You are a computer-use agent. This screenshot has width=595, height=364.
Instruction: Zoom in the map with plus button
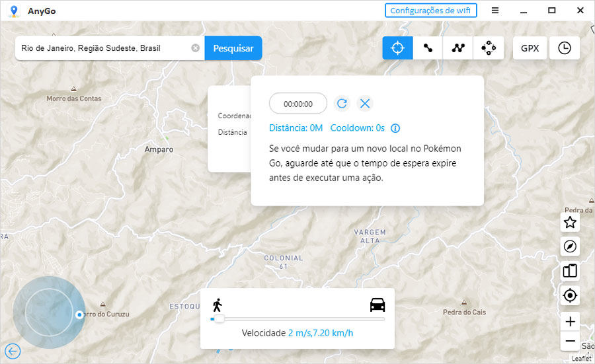[570, 322]
